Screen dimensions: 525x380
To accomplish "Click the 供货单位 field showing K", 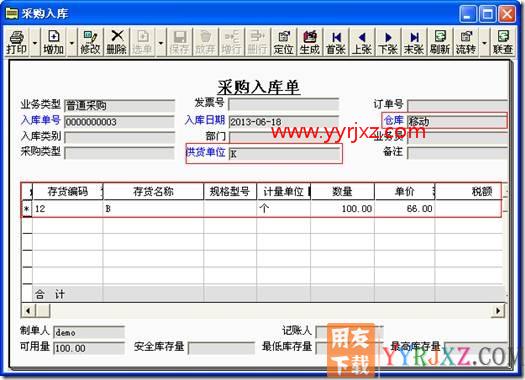I will pyautogui.click(x=284, y=154).
